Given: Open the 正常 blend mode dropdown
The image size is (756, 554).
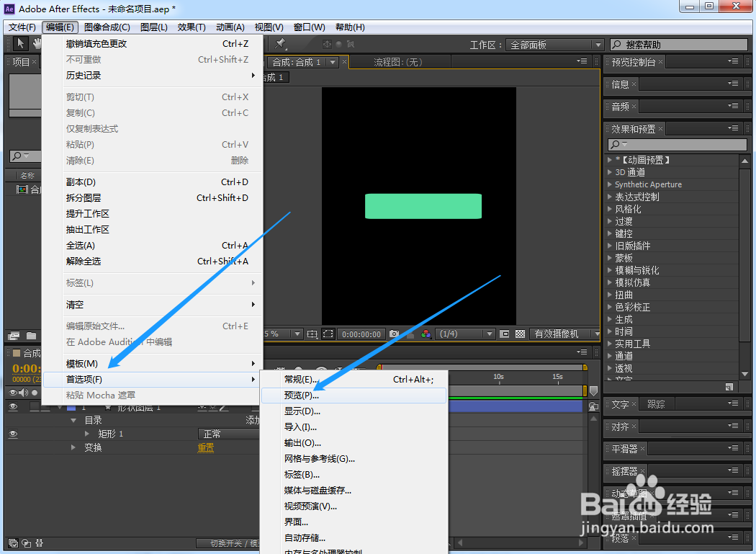Looking at the screenshot, I should pos(228,434).
